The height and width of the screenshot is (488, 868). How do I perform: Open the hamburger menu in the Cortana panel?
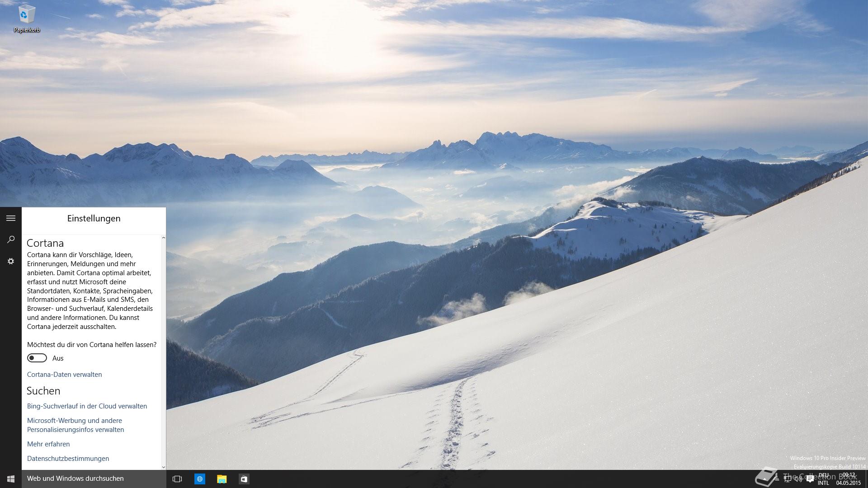pyautogui.click(x=11, y=218)
